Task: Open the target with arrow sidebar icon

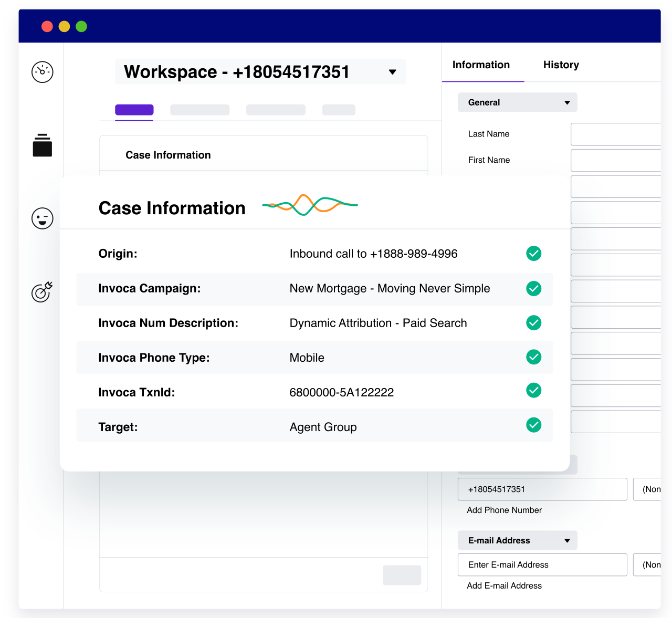Action: [43, 292]
